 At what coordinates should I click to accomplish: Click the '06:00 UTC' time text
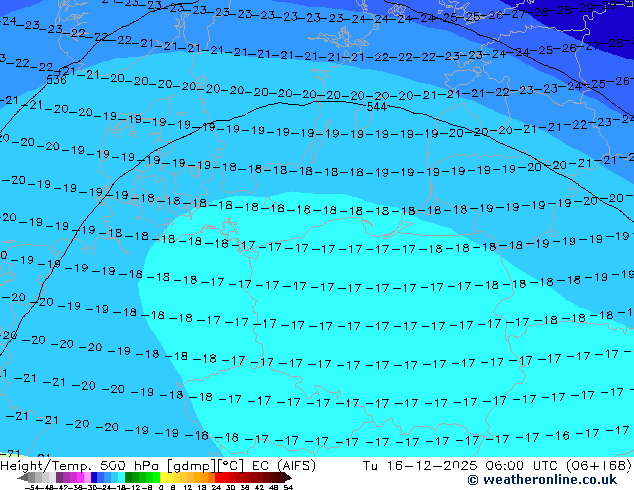524,466
